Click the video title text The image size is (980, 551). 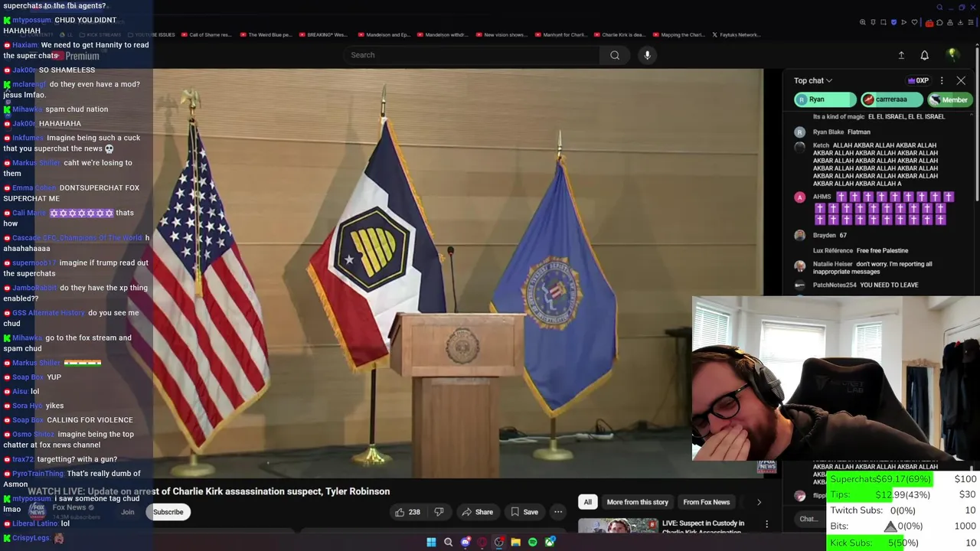pos(209,491)
